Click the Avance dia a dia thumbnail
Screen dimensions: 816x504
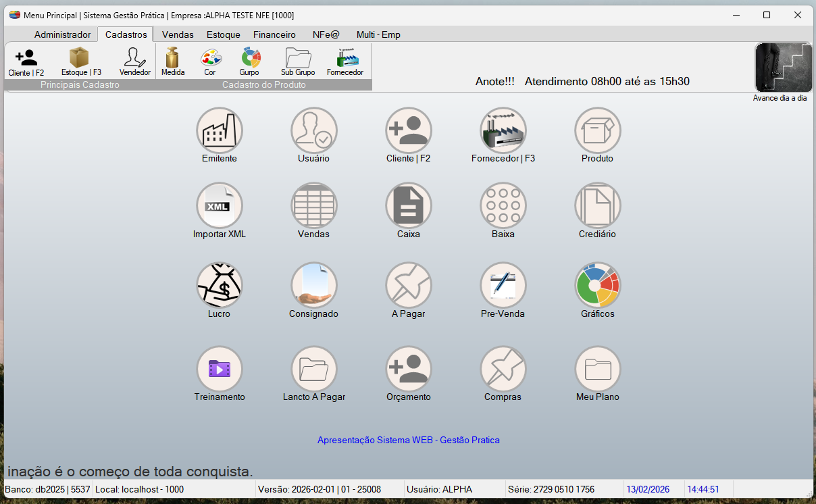pyautogui.click(x=783, y=68)
